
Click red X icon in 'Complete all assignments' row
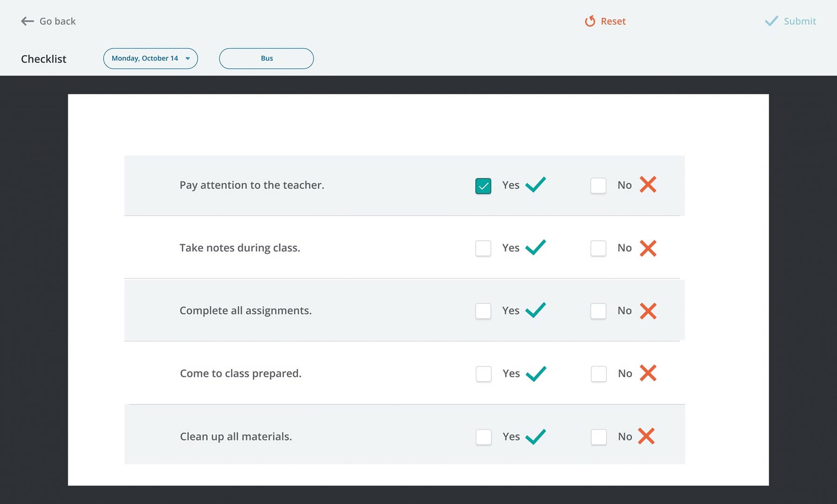648,311
